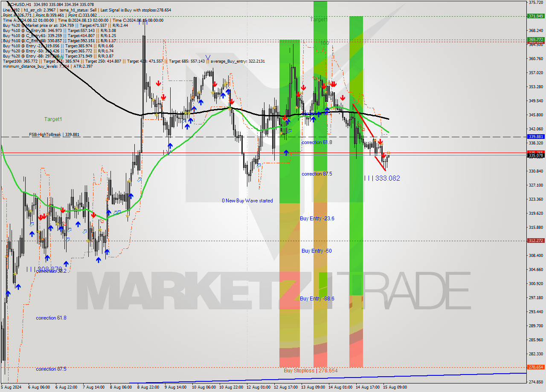546x392 pixels.
Task: Click the '8 Aug 22:00' time label
Action: click(x=149, y=387)
